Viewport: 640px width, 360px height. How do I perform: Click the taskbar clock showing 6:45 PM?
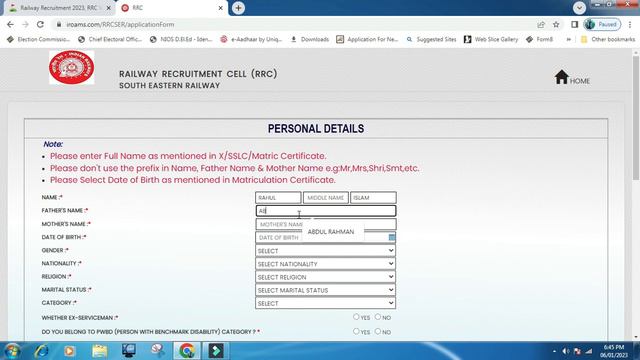point(613,351)
